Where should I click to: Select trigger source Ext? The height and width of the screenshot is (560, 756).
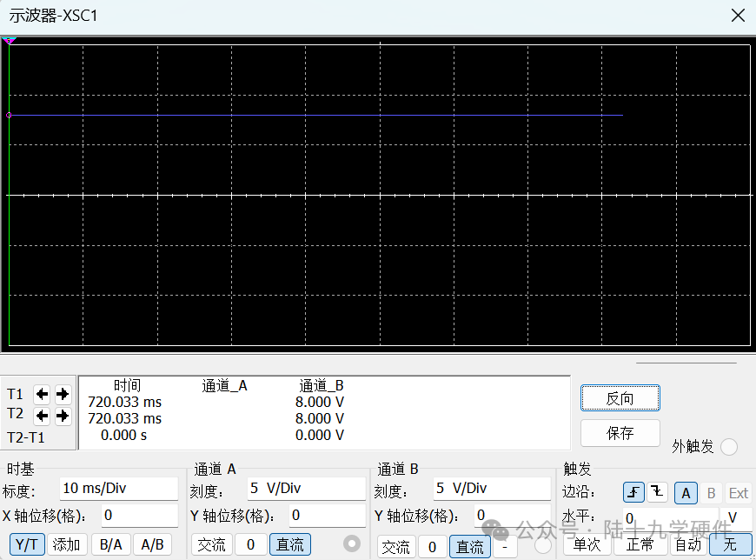point(738,493)
